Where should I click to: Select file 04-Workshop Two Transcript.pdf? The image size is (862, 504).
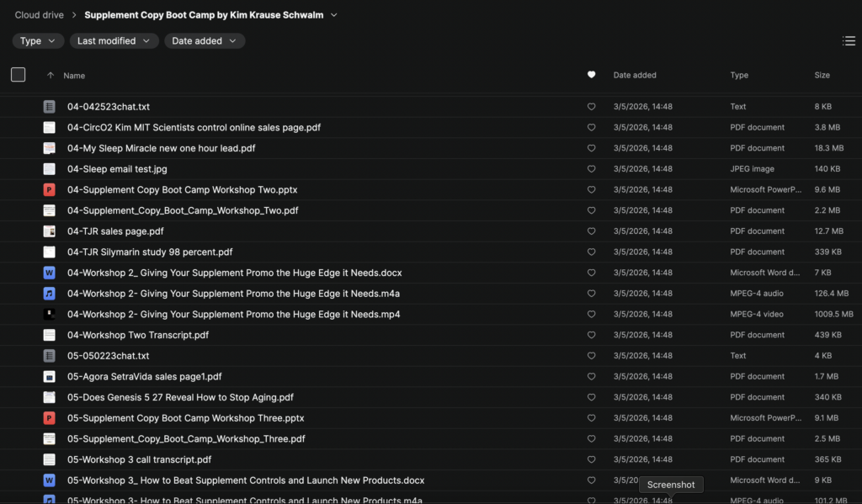point(138,335)
